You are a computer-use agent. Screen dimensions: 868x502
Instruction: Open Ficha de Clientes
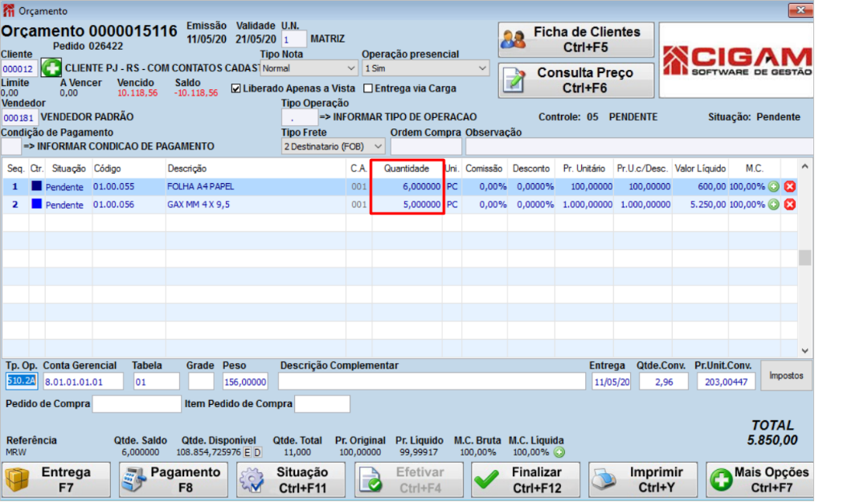click(x=575, y=40)
